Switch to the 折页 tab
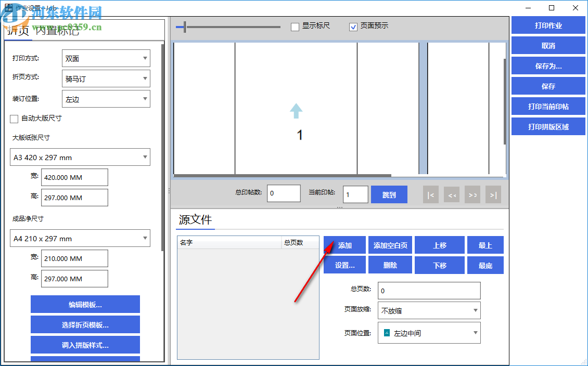The image size is (588, 366). pyautogui.click(x=18, y=31)
